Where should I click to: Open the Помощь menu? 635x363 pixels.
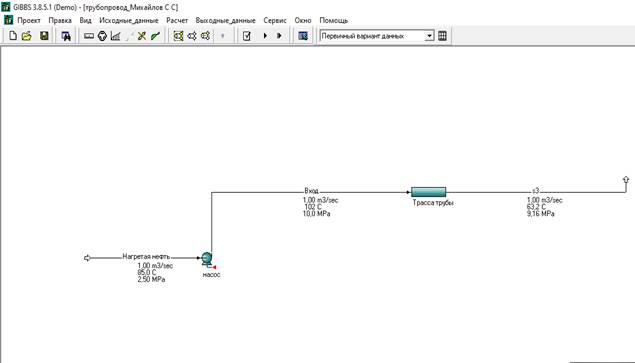pos(334,20)
